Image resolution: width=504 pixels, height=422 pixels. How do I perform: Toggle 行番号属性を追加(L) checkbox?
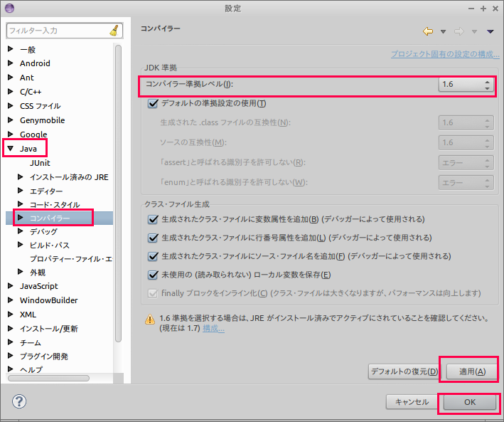(153, 238)
